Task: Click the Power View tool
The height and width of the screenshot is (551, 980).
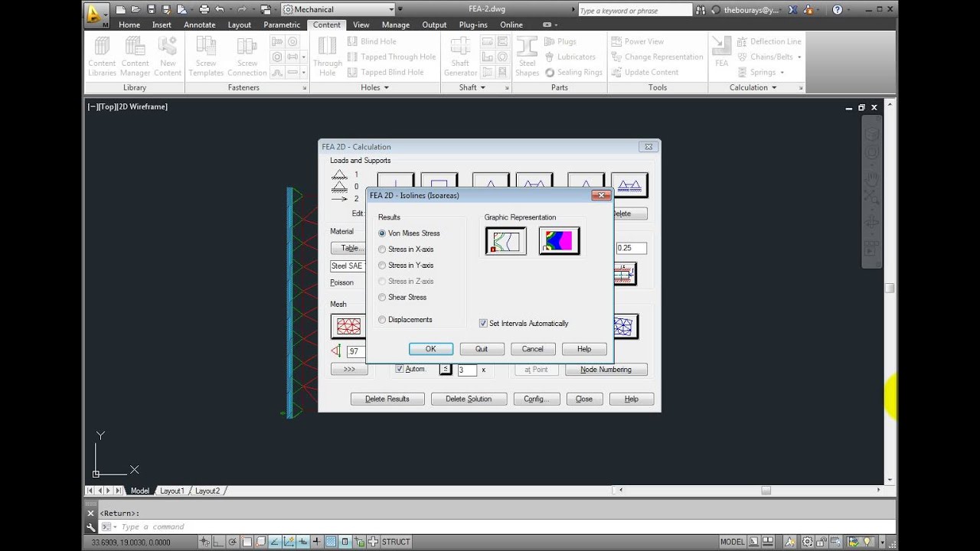Action: click(637, 41)
